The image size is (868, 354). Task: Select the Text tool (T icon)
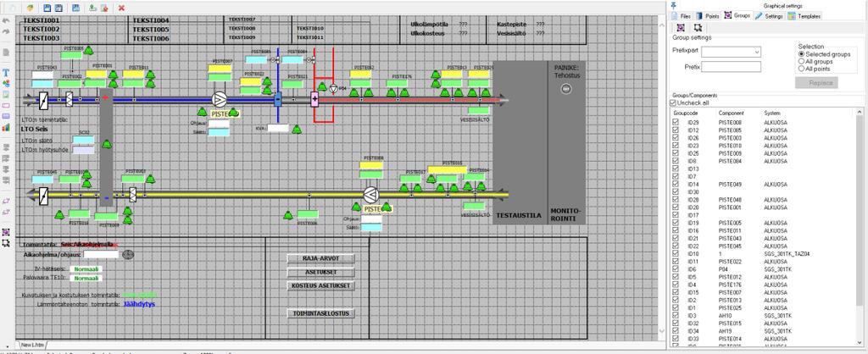[6, 73]
